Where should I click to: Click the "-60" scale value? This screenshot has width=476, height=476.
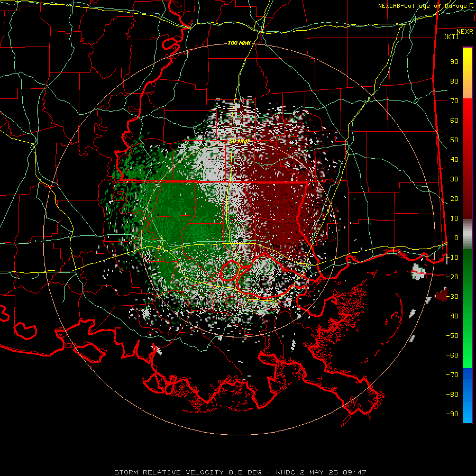pos(452,355)
